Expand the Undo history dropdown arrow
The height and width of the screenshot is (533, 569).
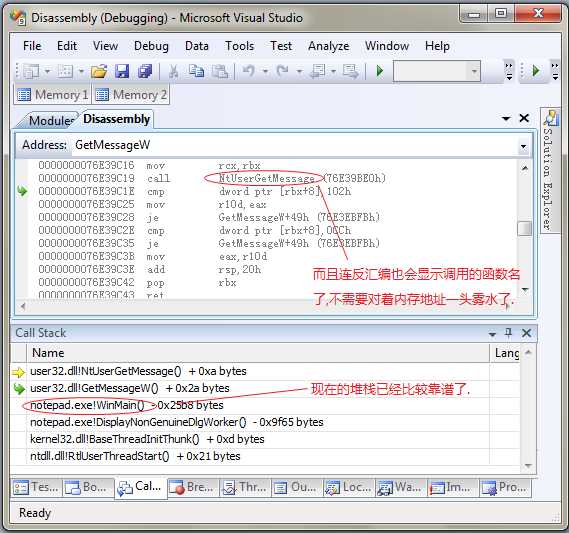tap(265, 71)
